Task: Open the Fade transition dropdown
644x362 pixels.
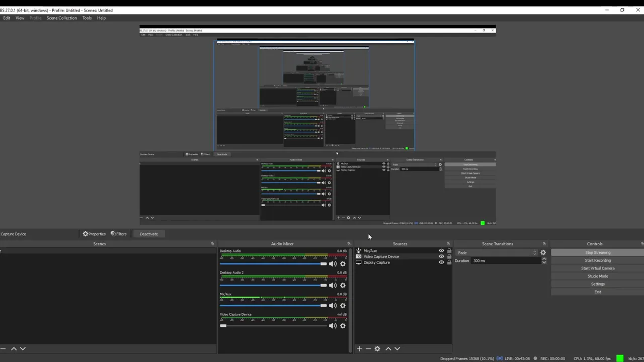Action: click(497, 253)
